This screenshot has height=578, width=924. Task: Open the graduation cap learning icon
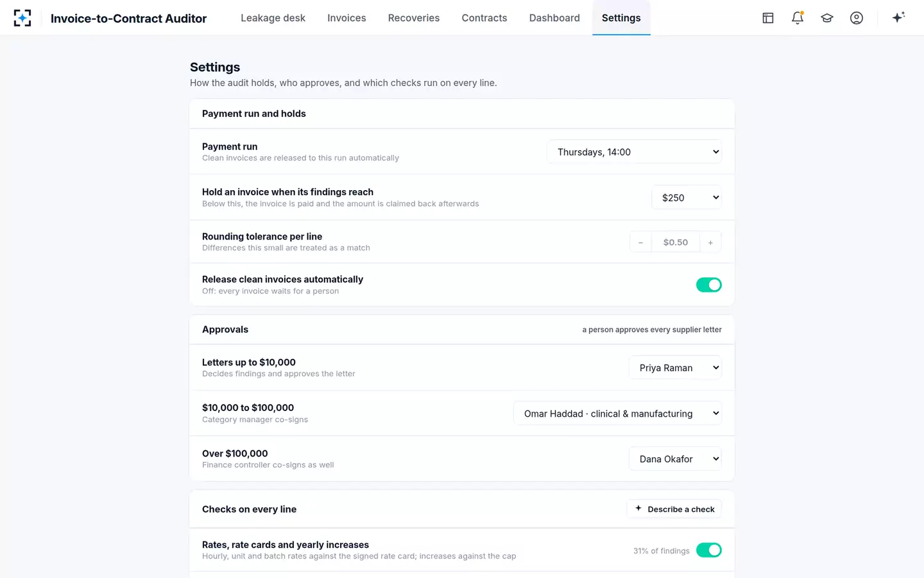coord(827,18)
